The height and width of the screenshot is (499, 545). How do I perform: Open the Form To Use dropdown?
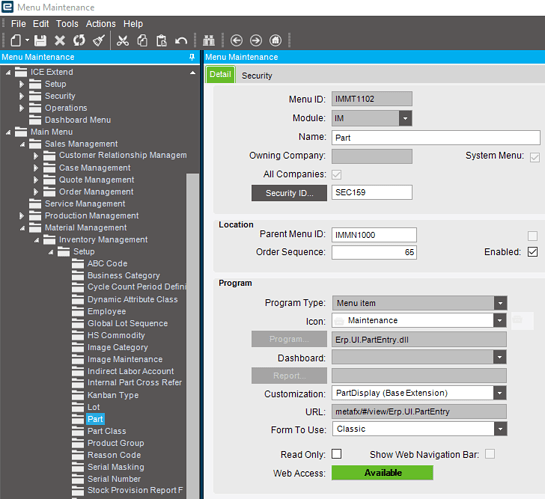[x=500, y=429]
